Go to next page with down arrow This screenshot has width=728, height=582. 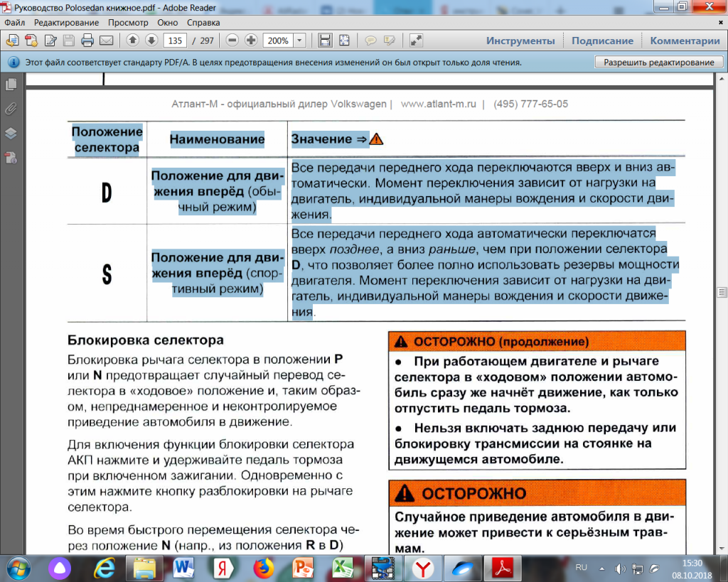tap(151, 41)
